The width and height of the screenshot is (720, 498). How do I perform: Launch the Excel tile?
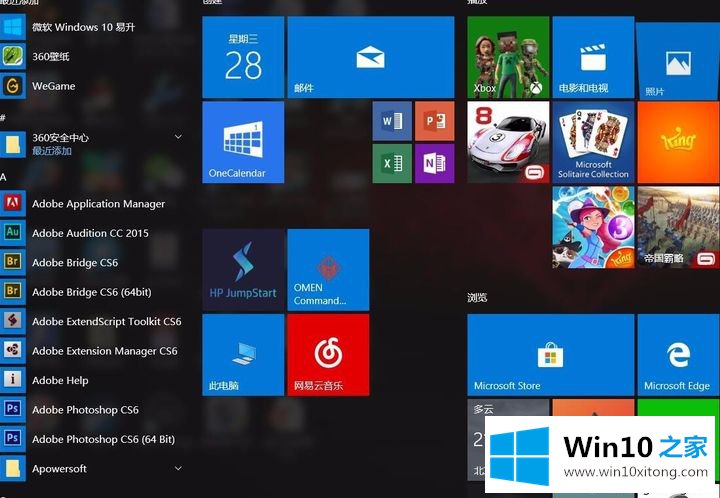tap(392, 163)
